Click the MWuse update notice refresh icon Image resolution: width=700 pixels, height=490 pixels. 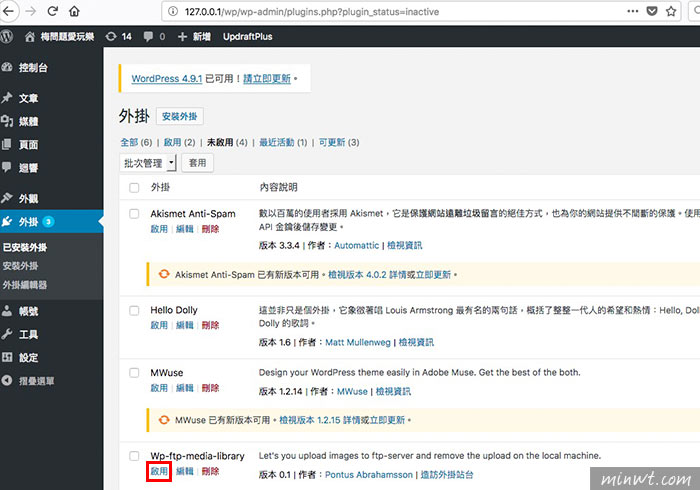pyautogui.click(x=164, y=419)
